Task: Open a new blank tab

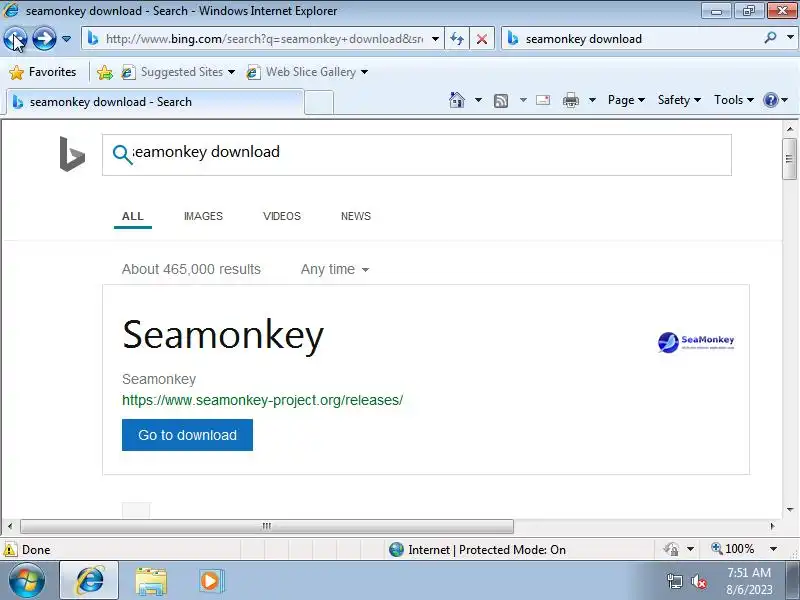Action: pos(319,102)
